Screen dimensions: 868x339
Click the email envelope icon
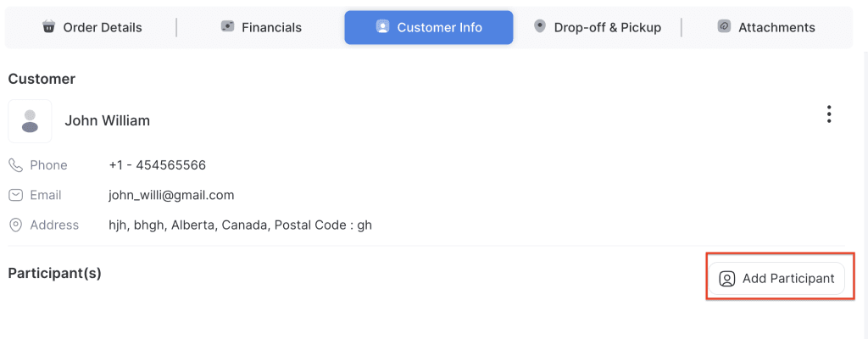[x=15, y=195]
